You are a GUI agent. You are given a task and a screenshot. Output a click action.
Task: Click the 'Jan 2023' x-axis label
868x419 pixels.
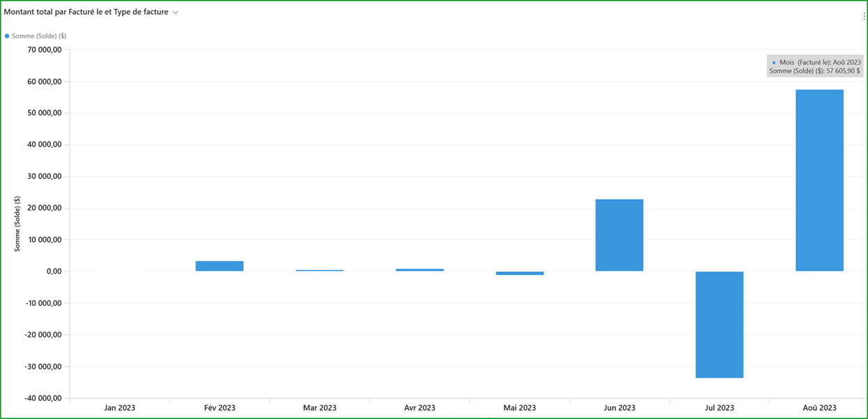click(x=120, y=408)
